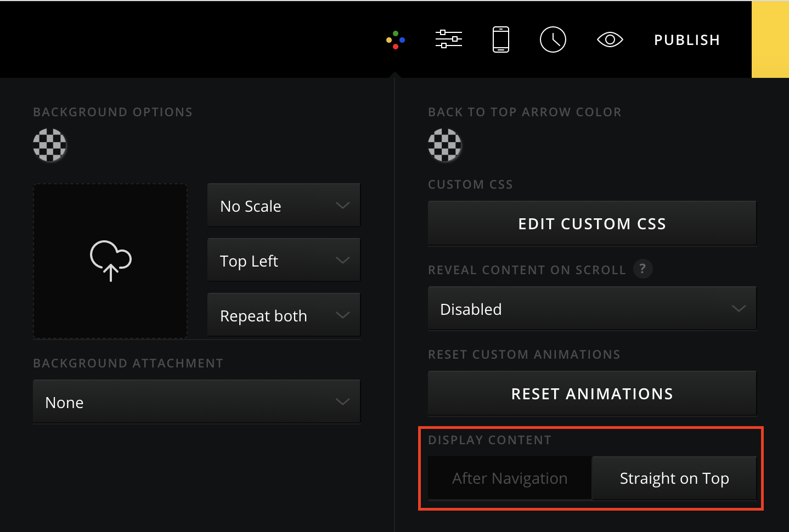Image resolution: width=789 pixels, height=532 pixels.
Task: Open the clock history icon
Action: pyautogui.click(x=553, y=39)
